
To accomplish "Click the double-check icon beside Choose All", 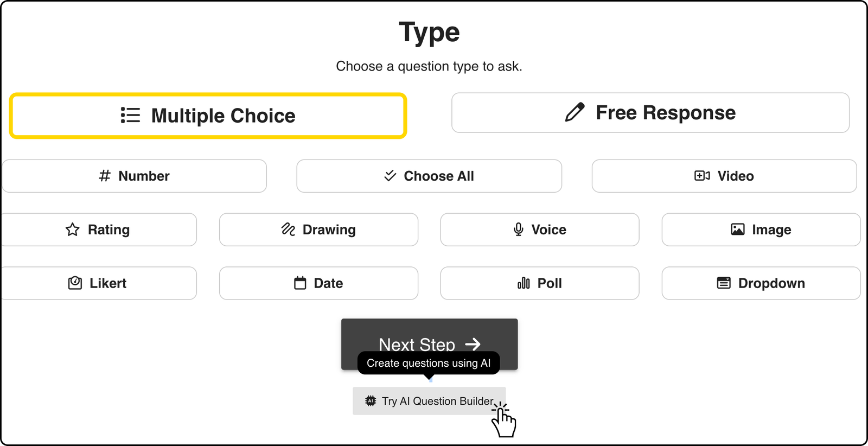I will [x=390, y=176].
